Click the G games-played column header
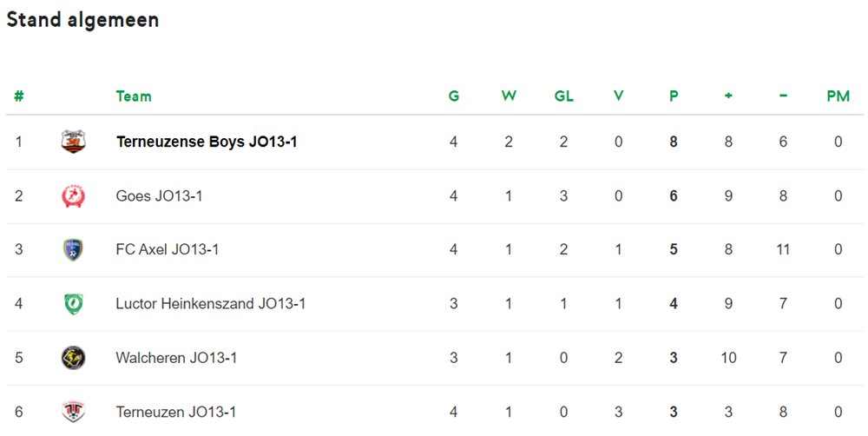This screenshot has height=436, width=868. (453, 96)
